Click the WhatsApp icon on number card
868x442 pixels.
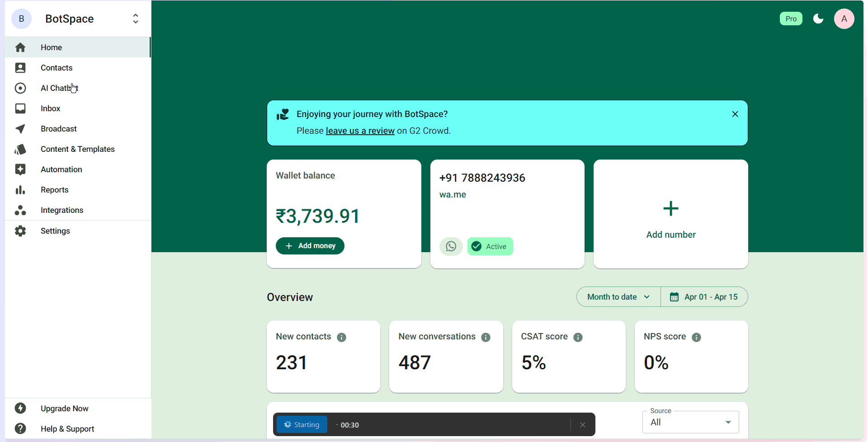pyautogui.click(x=451, y=246)
